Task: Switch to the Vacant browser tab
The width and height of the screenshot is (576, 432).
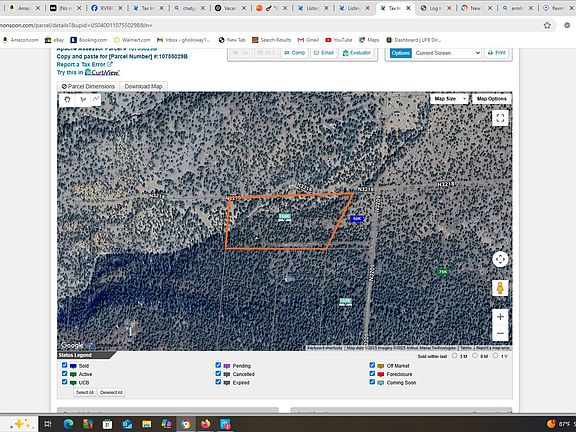Action: (230, 8)
